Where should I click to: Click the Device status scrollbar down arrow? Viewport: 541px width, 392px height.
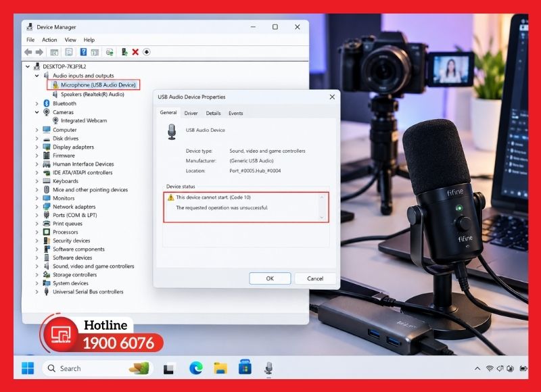click(x=322, y=217)
